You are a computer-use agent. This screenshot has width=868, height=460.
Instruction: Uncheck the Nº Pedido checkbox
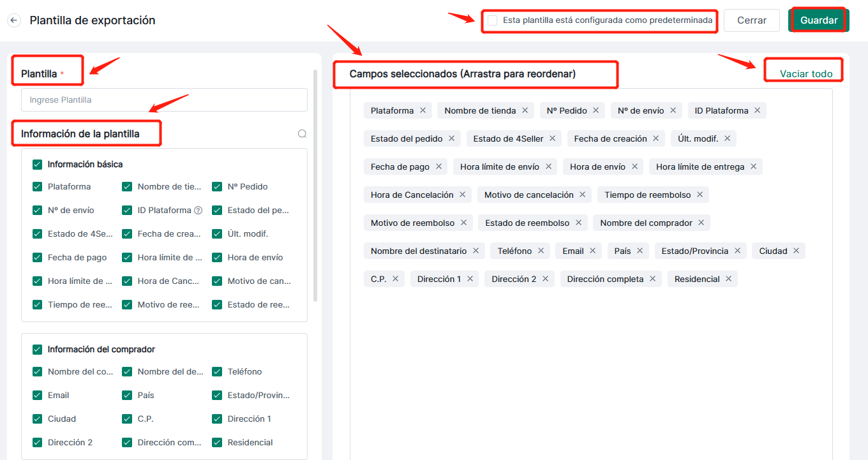(x=217, y=187)
